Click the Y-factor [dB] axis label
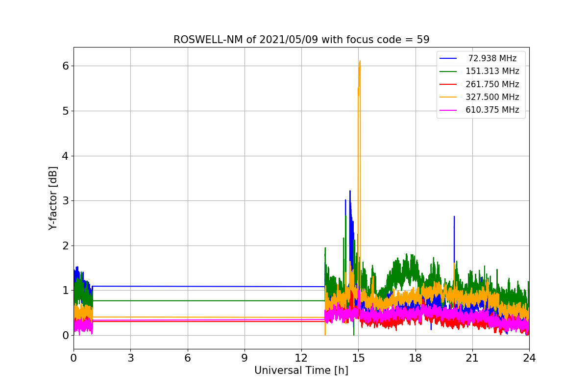The width and height of the screenshot is (588, 392). tap(53, 198)
